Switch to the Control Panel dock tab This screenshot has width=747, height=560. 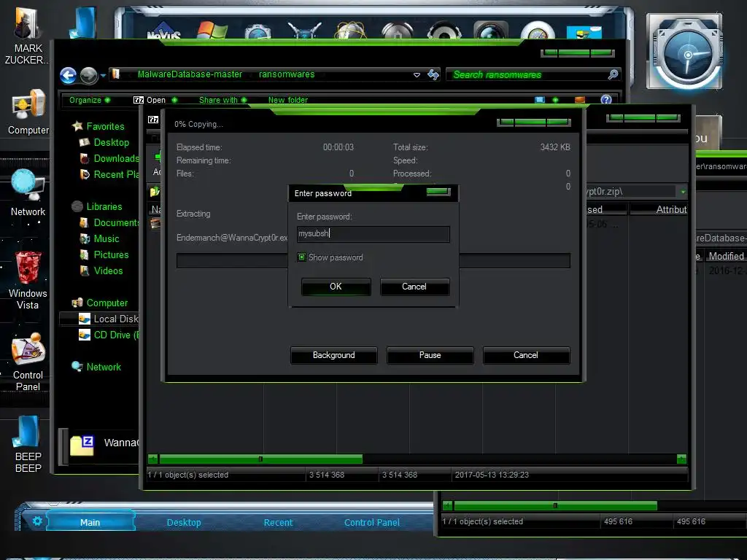(x=371, y=522)
